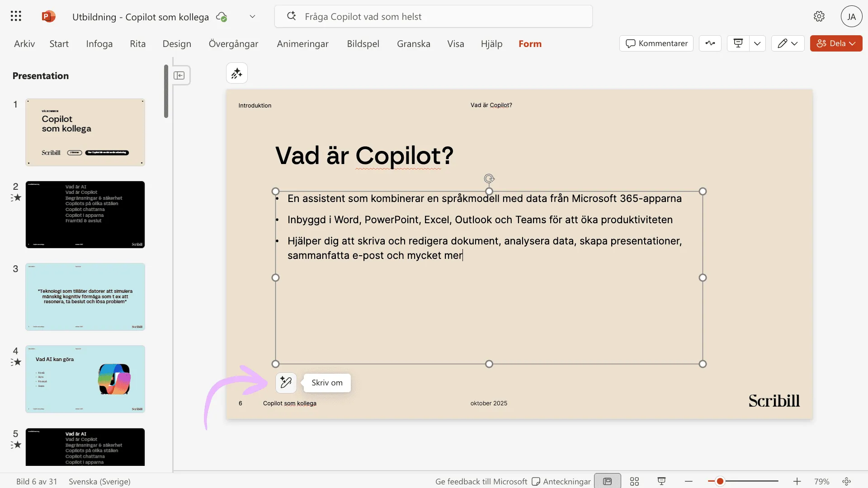Image resolution: width=868 pixels, height=488 pixels.
Task: Click Ge feedback till Microsoft
Action: point(481,481)
